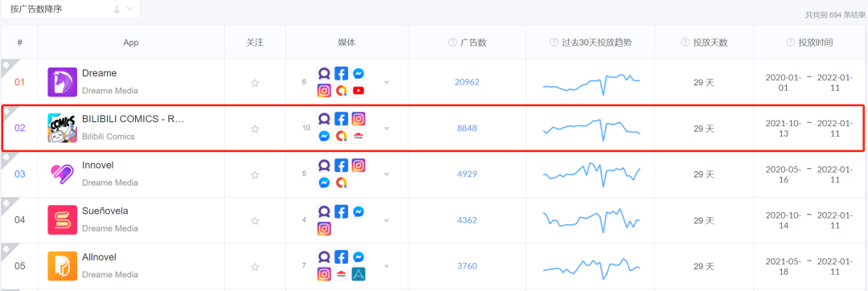This screenshot has height=291, width=868.
Task: Open the BILIBILI COMICS app thumbnail
Action: pos(62,128)
